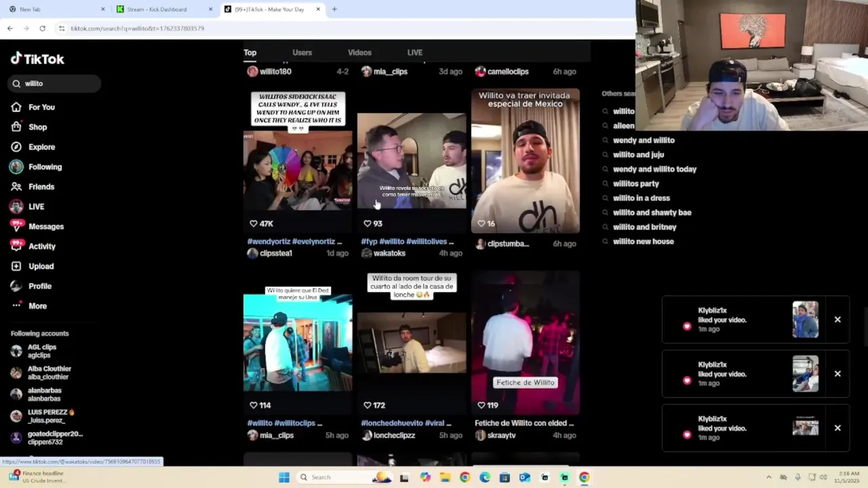Select suggested search 'wendy and willito today'
This screenshot has width=868, height=488.
point(654,169)
